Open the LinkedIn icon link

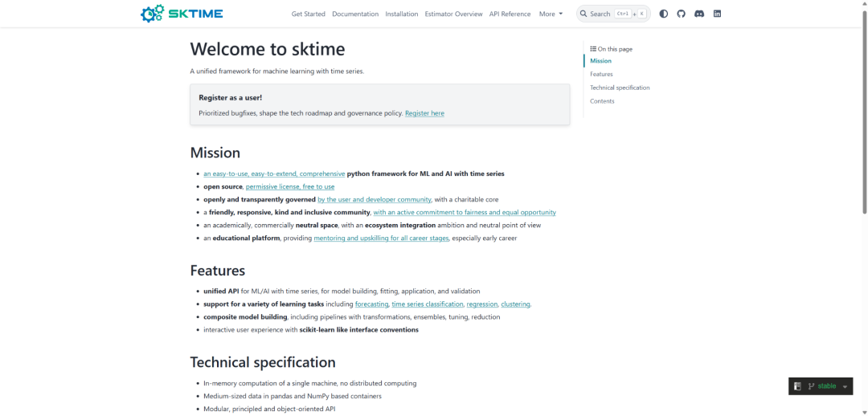[717, 14]
